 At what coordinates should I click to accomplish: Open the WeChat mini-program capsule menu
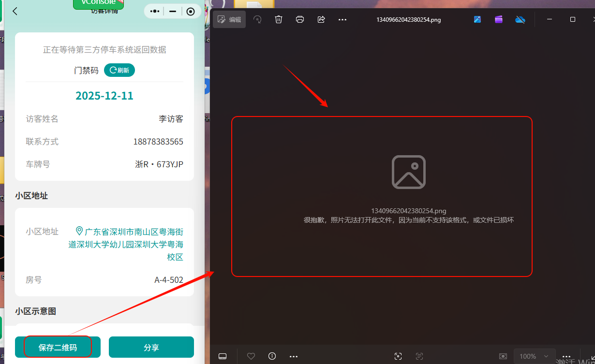[154, 11]
